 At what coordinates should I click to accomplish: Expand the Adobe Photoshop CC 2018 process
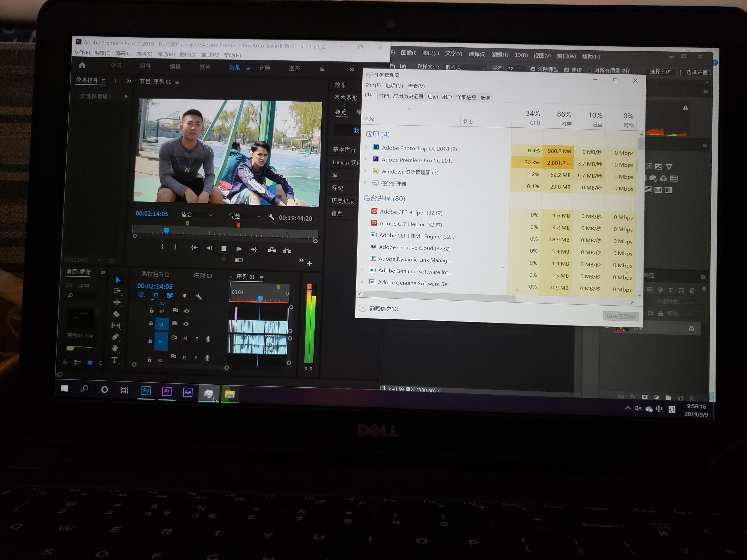click(366, 147)
